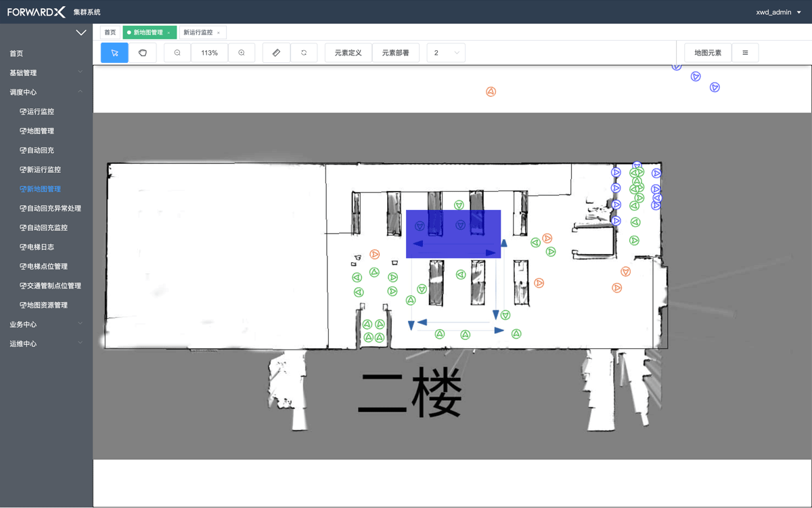
Task: Zoom in the map view
Action: 242,53
